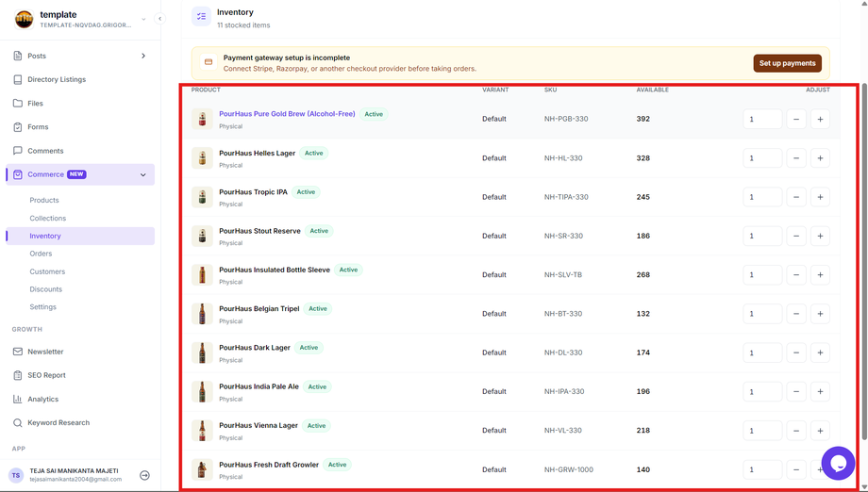Click the Keyword Research magnifier icon

pyautogui.click(x=18, y=423)
